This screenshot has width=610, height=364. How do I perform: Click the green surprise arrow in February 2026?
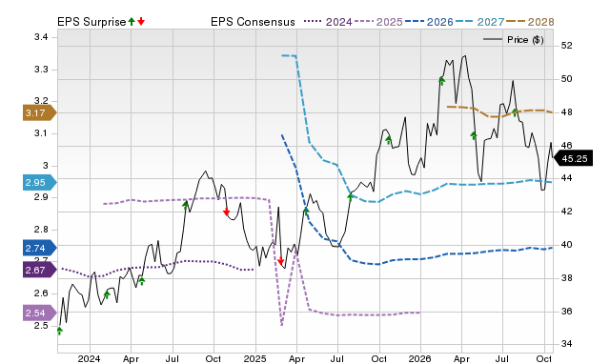pyautogui.click(x=442, y=81)
